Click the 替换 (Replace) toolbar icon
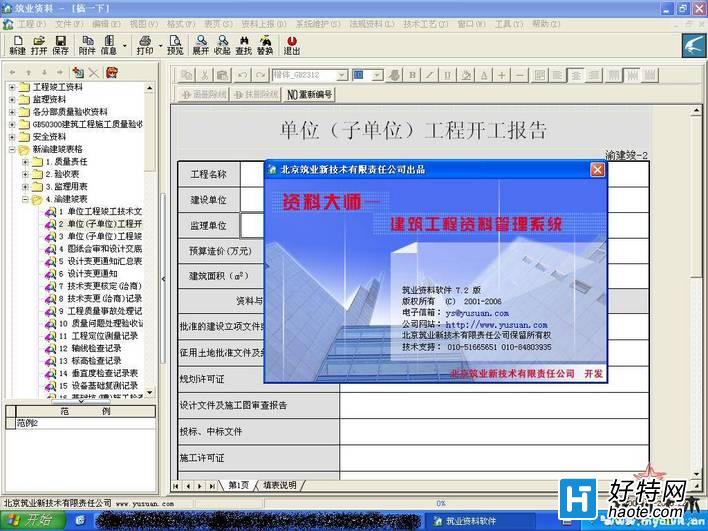The width and height of the screenshot is (708, 531). 266,45
